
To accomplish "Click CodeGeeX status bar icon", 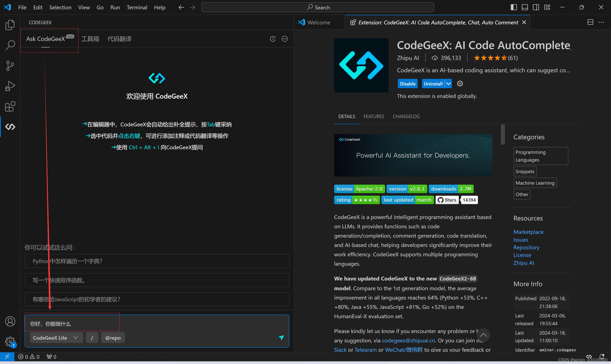I will (x=589, y=357).
